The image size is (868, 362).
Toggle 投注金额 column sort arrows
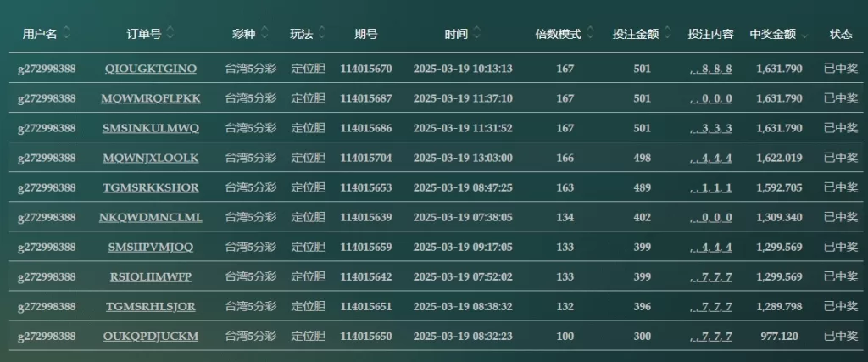point(668,33)
